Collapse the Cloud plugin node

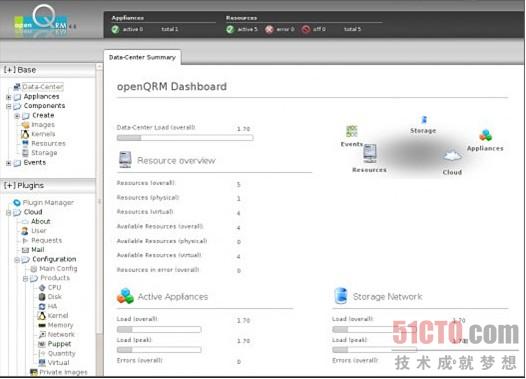click(9, 213)
